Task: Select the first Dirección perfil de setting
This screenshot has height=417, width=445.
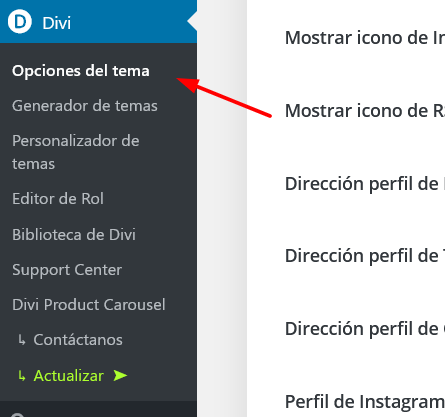Action: [365, 184]
